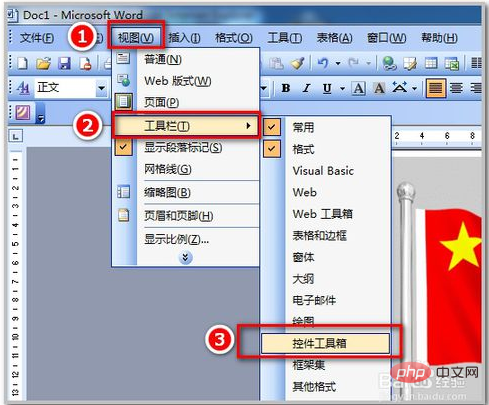Viewport: 489px width, 405px height.
Task: Enable the 窗体 toolbar
Action: pos(325,257)
